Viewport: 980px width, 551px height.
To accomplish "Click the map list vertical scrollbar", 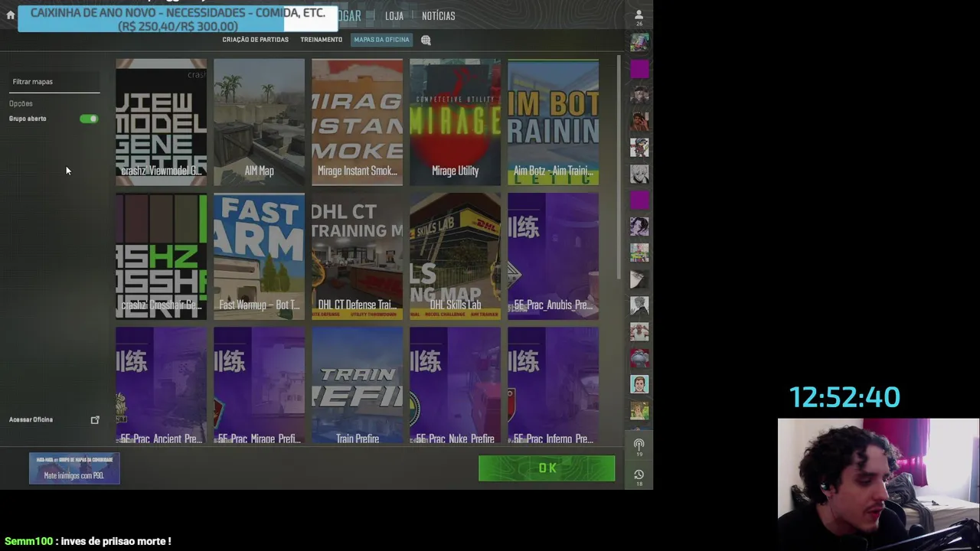I will [619, 167].
